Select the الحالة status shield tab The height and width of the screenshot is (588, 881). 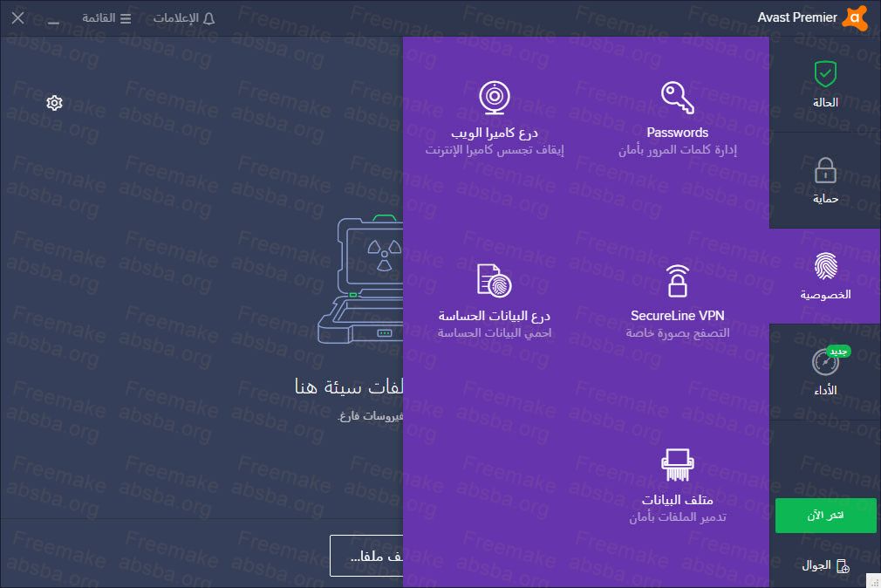coord(825,85)
